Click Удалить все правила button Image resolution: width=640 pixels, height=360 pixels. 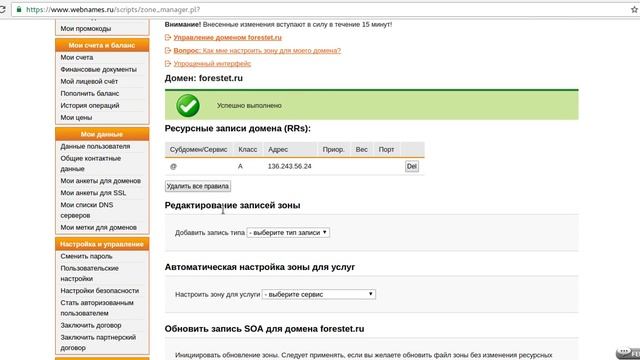pyautogui.click(x=198, y=186)
